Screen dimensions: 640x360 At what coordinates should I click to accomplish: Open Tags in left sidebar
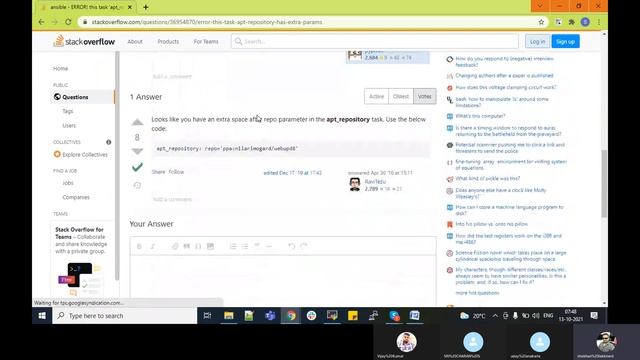[x=68, y=111]
